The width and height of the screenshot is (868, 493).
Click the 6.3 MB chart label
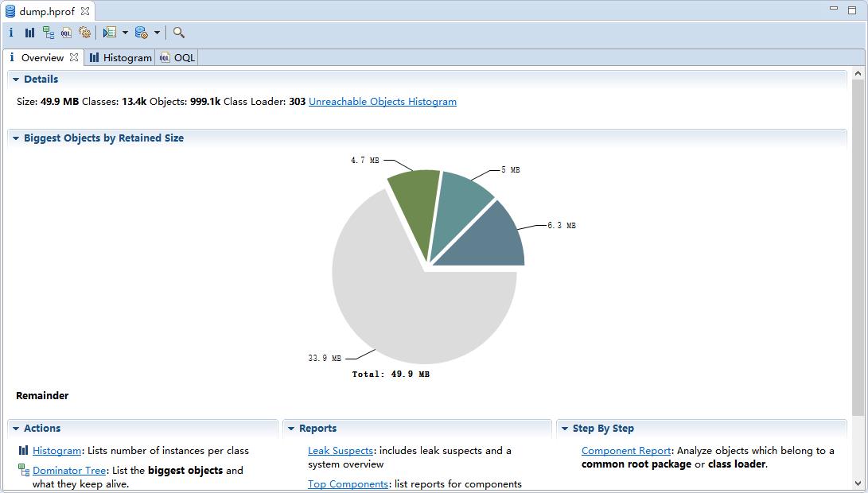tap(562, 225)
